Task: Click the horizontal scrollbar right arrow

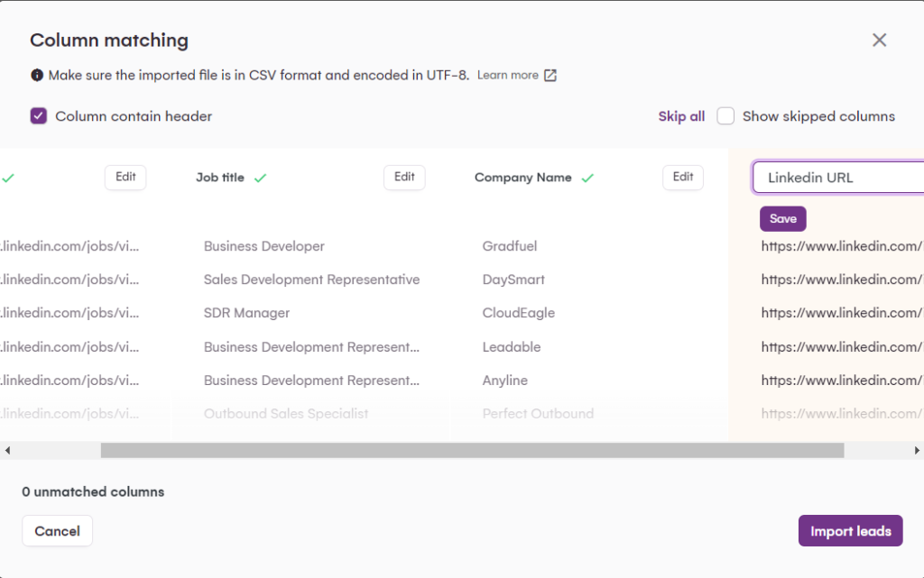Action: coord(917,450)
